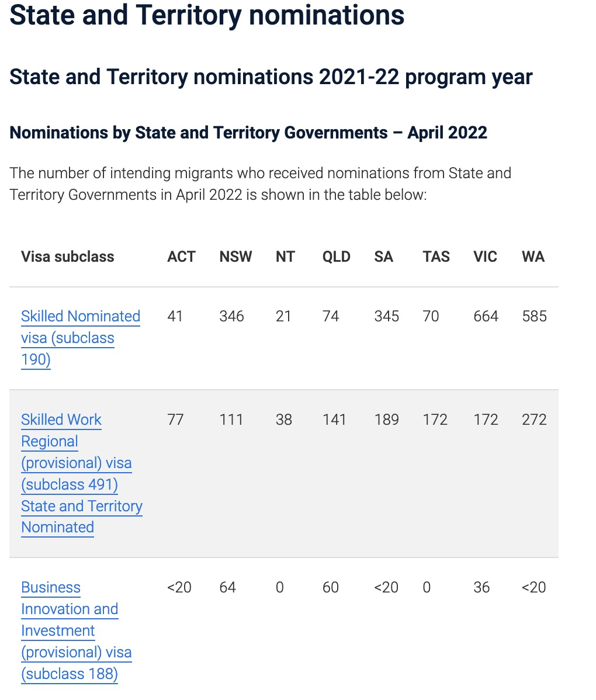Select the NT column header
The image size is (596, 700).
click(285, 257)
